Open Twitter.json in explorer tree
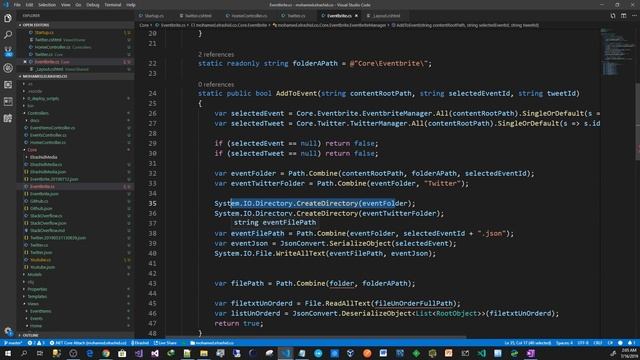The height and width of the screenshot is (360, 640). (x=41, y=252)
